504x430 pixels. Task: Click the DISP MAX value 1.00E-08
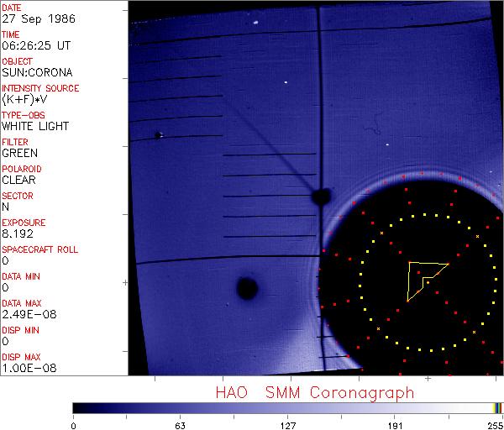26,368
